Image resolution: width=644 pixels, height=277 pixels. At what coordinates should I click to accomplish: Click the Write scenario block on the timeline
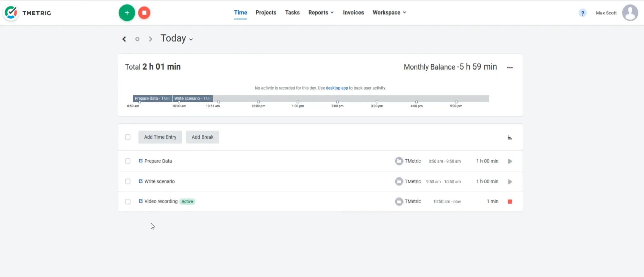[192, 98]
